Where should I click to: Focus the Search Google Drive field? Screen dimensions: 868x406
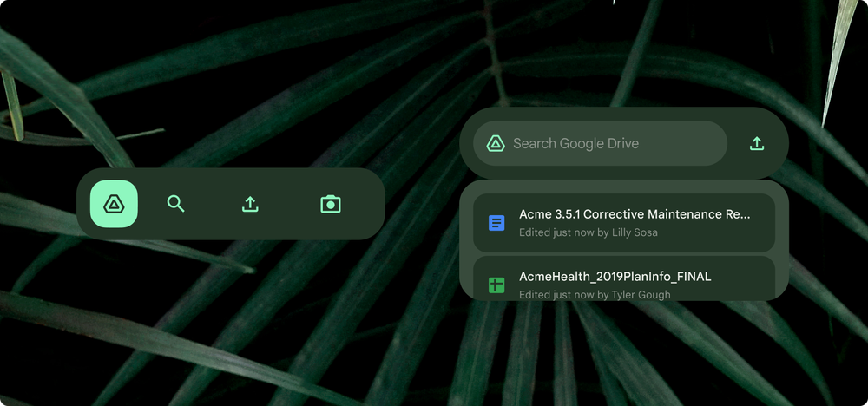pyautogui.click(x=599, y=144)
